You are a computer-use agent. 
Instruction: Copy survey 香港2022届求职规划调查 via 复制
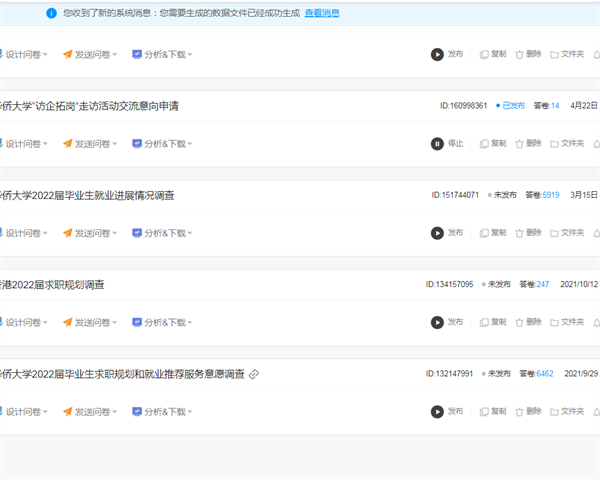click(x=493, y=322)
